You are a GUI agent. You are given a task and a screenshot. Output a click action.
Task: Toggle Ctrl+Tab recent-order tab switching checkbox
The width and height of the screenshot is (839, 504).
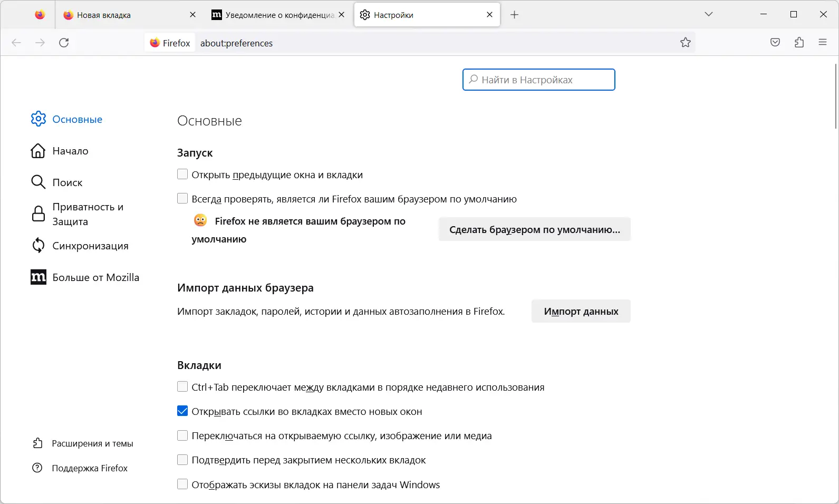[182, 387]
